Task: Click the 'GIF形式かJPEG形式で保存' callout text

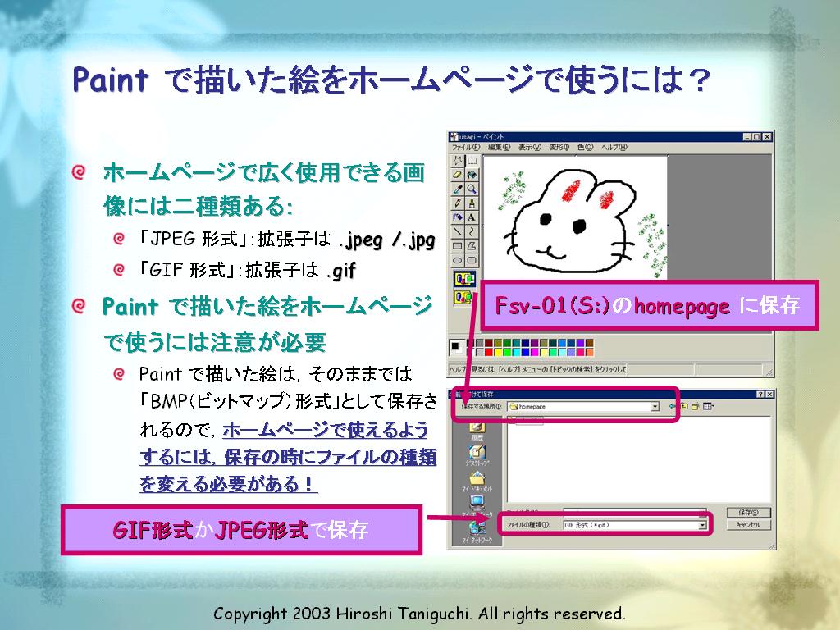Action: 240,530
